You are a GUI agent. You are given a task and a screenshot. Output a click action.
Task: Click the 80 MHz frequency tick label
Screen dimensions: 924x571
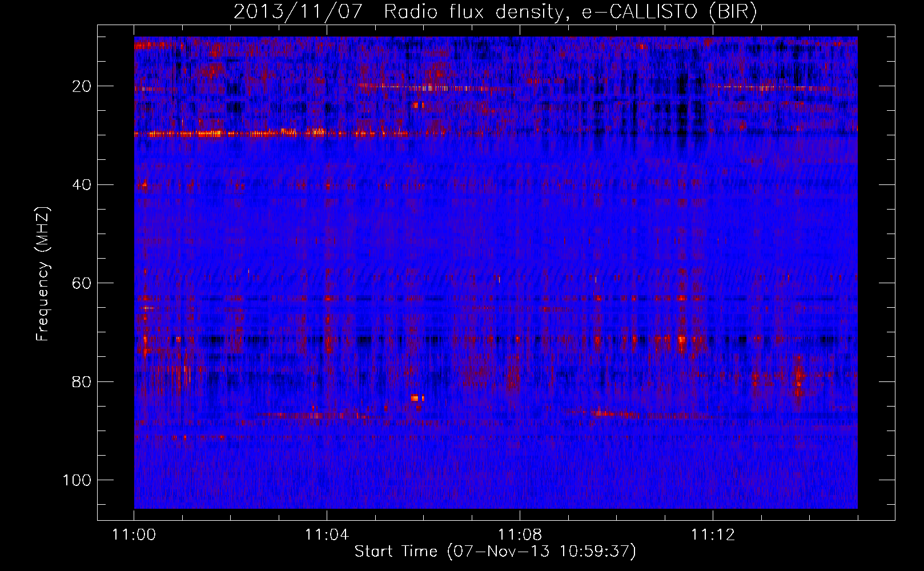[x=82, y=381]
